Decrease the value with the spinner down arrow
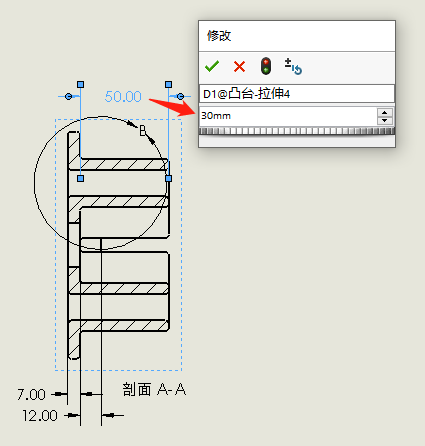The height and width of the screenshot is (446, 425). tap(385, 120)
